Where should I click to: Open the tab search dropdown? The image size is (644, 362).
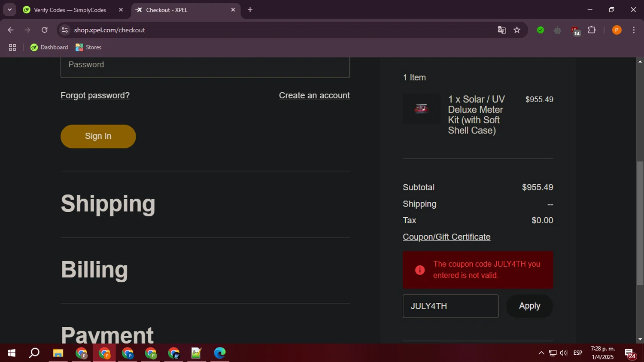pos(9,10)
